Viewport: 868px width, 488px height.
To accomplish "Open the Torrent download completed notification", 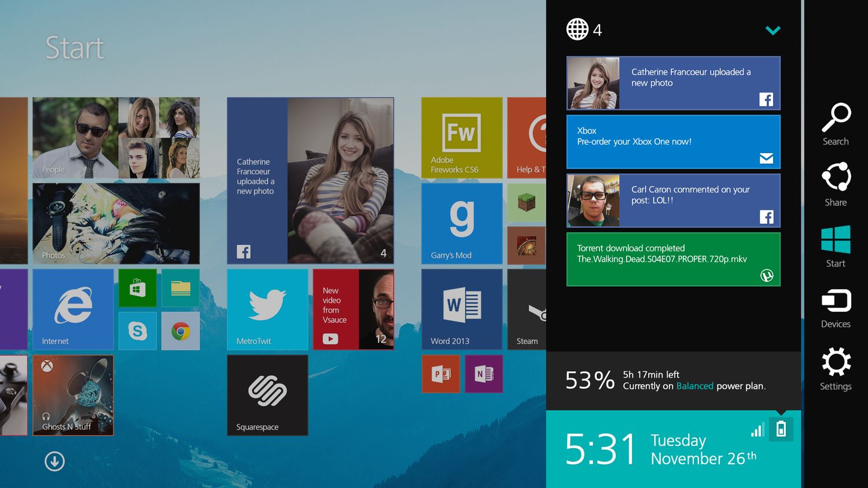I will tap(674, 259).
